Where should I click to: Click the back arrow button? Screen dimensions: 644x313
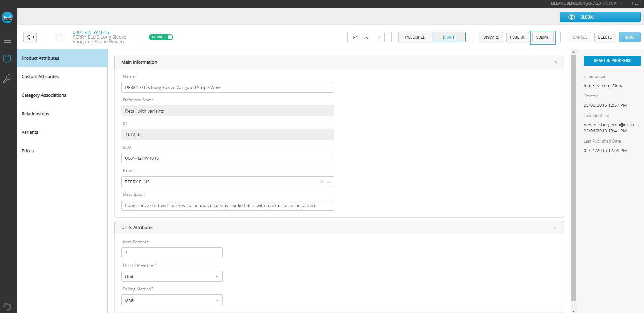point(30,37)
